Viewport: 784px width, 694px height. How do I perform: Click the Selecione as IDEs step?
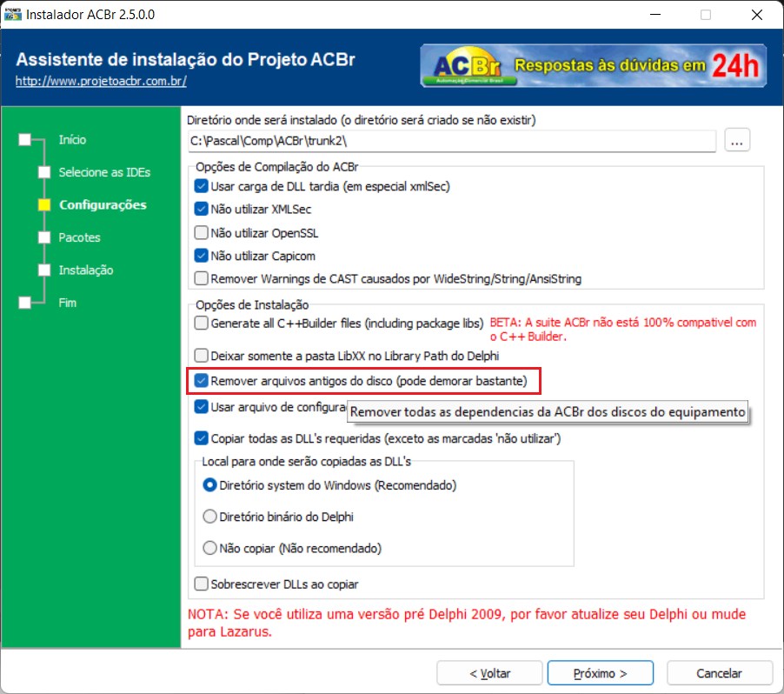click(x=104, y=172)
